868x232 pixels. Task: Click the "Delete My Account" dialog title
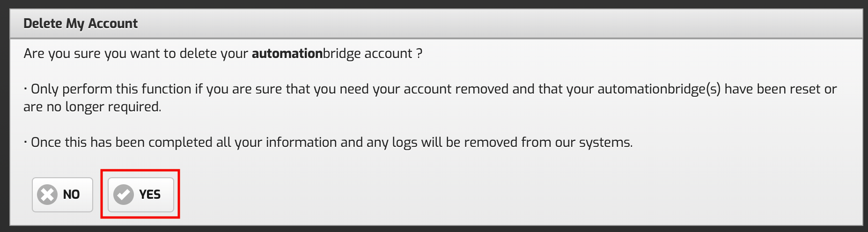pyautogui.click(x=81, y=23)
